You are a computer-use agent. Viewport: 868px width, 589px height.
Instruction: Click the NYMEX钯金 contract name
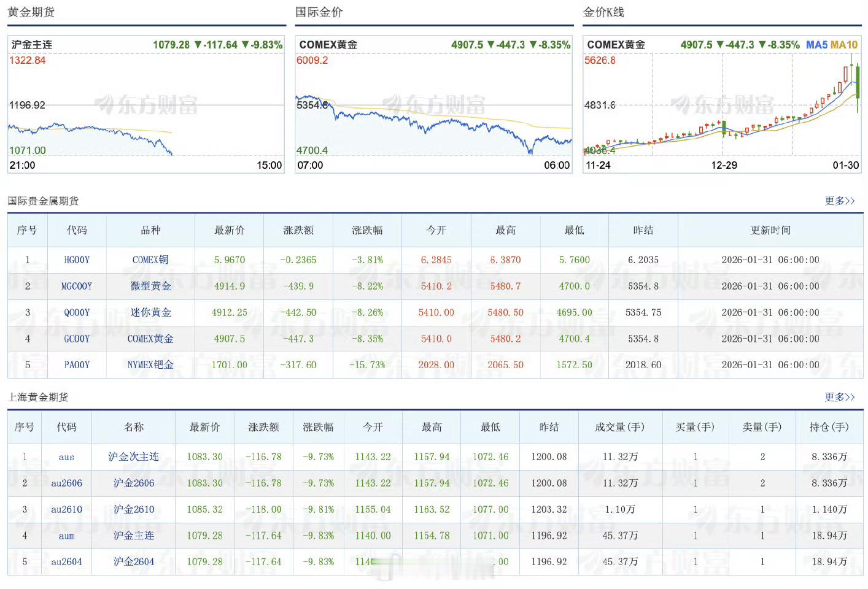[x=150, y=364]
